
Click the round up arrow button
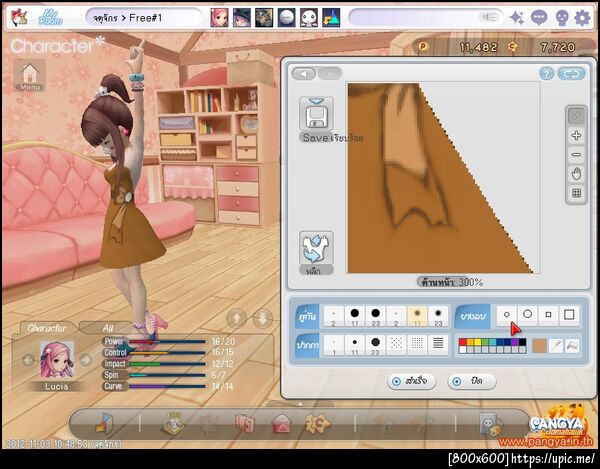click(237, 318)
